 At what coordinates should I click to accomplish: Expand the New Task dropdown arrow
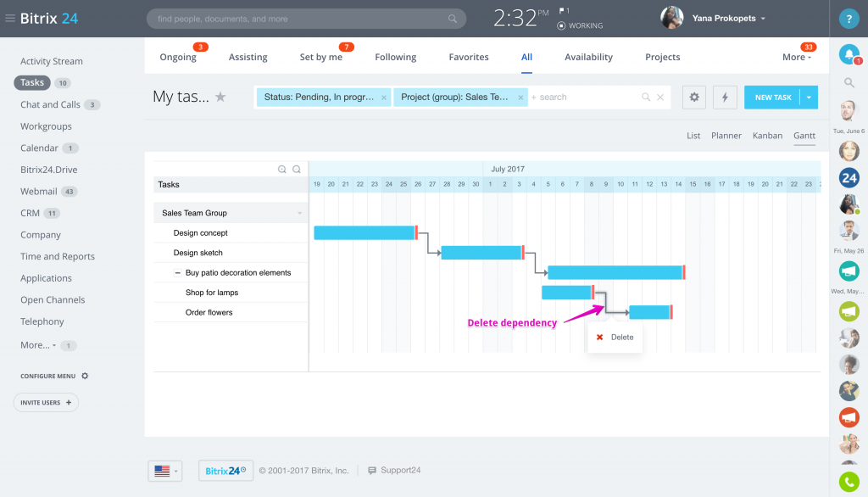tap(809, 98)
